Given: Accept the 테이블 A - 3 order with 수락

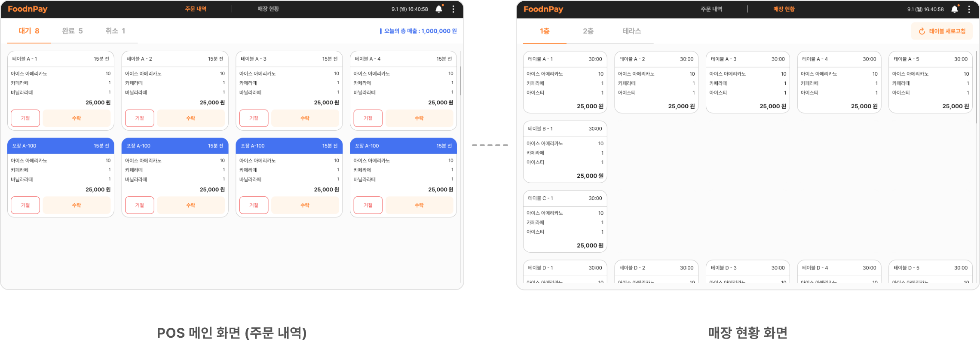Looking at the screenshot, I should coord(305,118).
